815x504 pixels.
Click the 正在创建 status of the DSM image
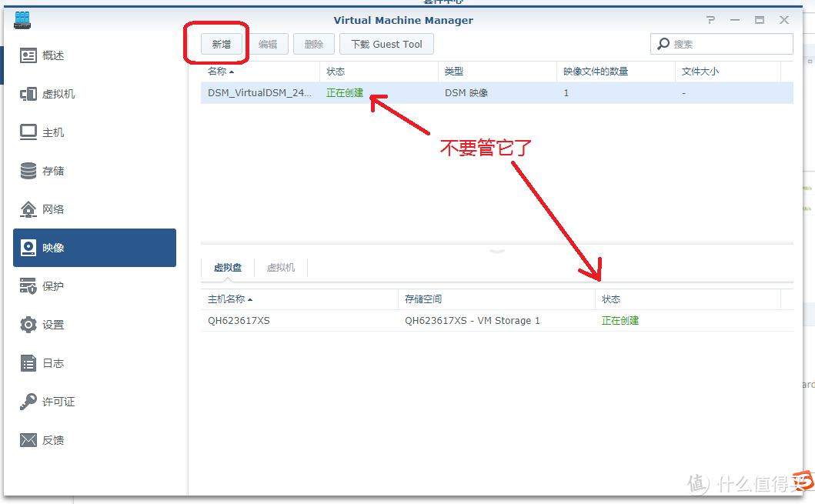click(x=345, y=93)
